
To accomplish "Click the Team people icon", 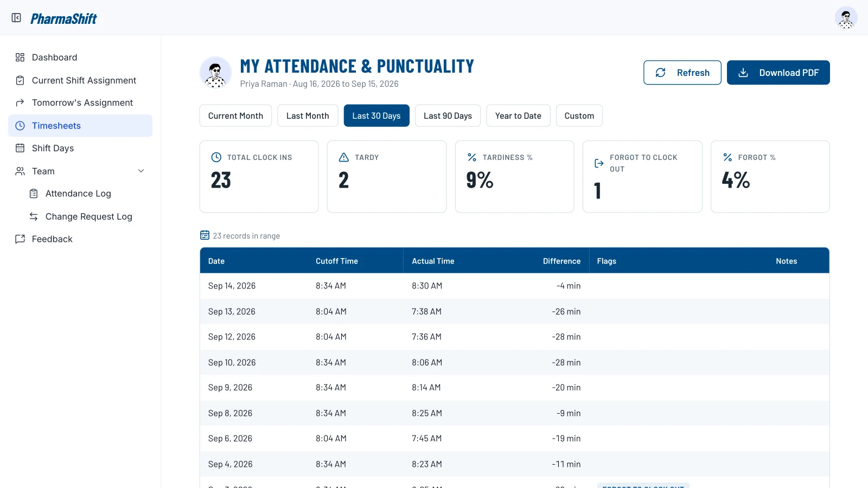I will [20, 171].
